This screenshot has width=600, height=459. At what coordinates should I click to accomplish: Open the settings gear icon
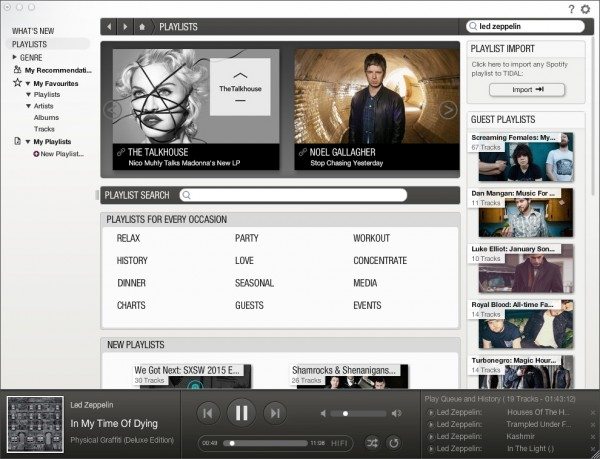[x=585, y=9]
